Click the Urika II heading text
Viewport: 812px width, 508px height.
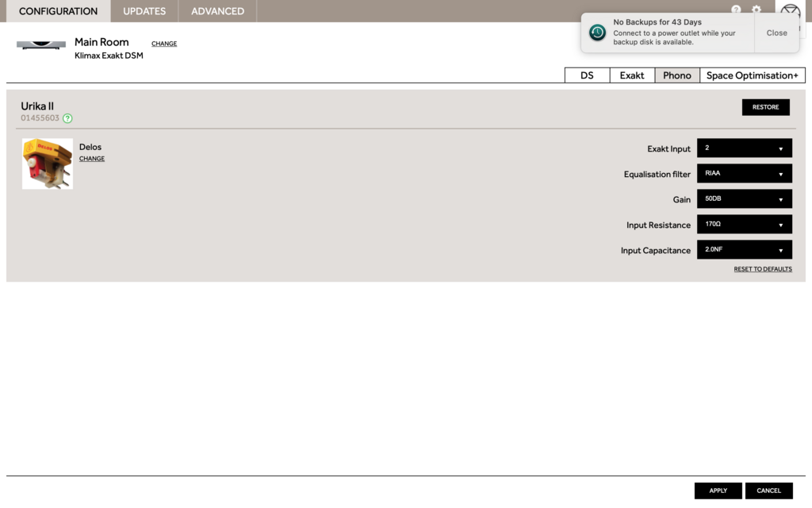coord(37,106)
